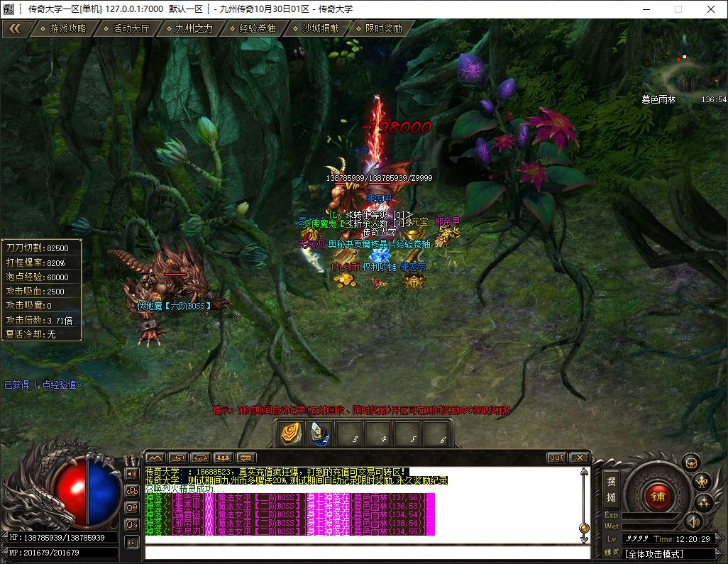Pick up the red gem drop above 无尽刃
Viewport: 728px width, 564px height.
[310, 233]
